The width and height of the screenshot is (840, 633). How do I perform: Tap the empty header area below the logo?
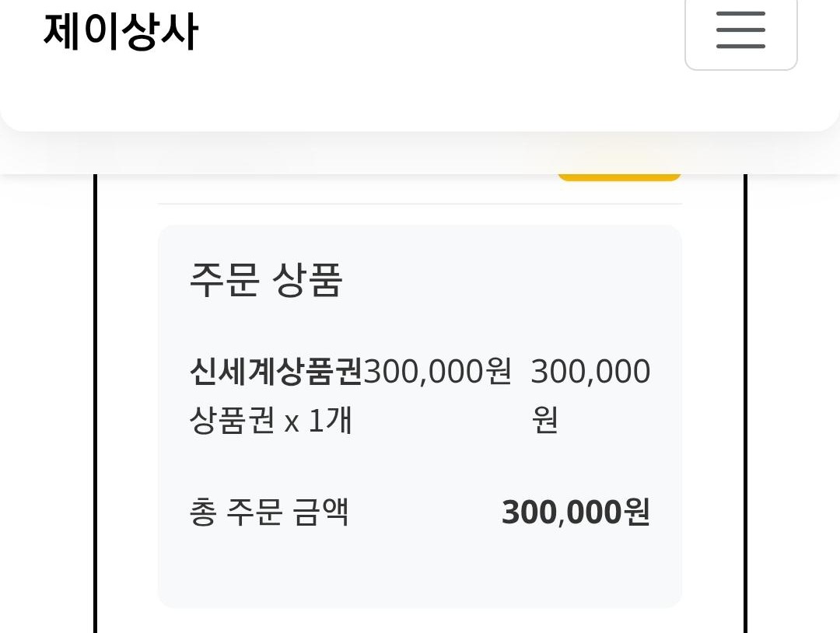click(311, 97)
